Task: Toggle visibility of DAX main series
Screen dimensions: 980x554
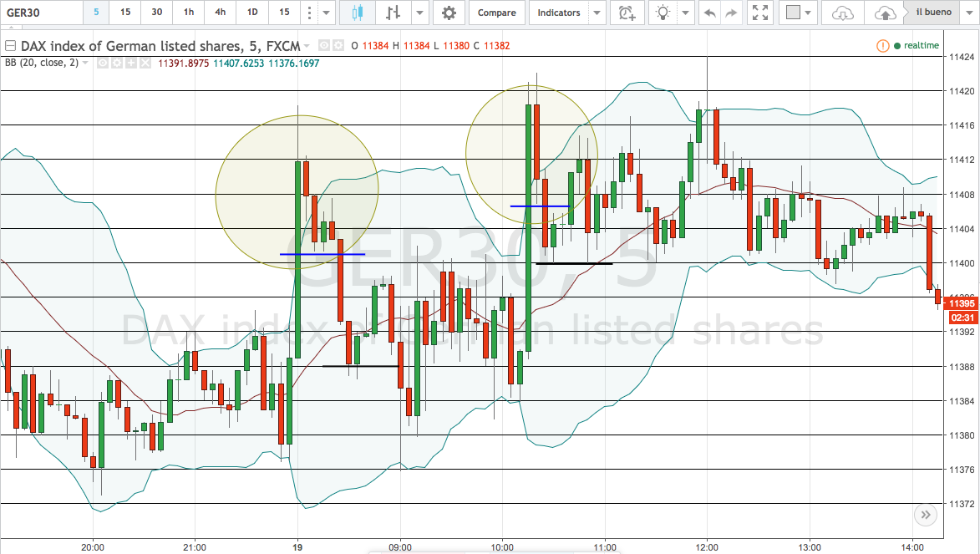Action: click(324, 46)
